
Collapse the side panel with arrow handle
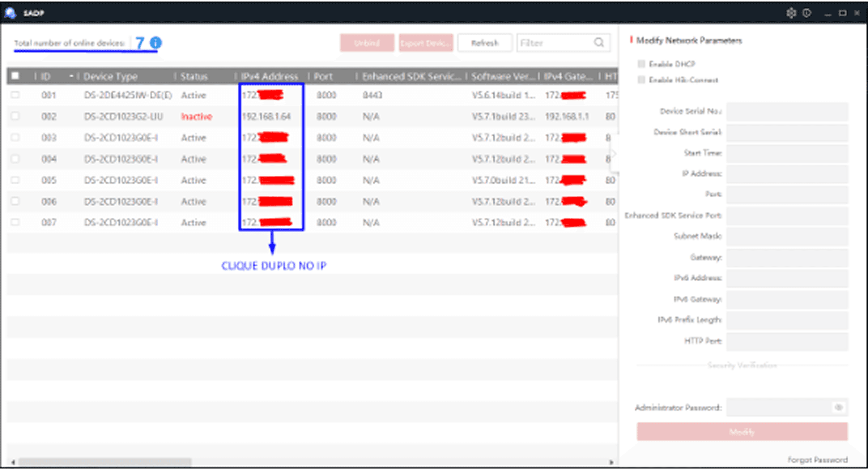pos(614,154)
